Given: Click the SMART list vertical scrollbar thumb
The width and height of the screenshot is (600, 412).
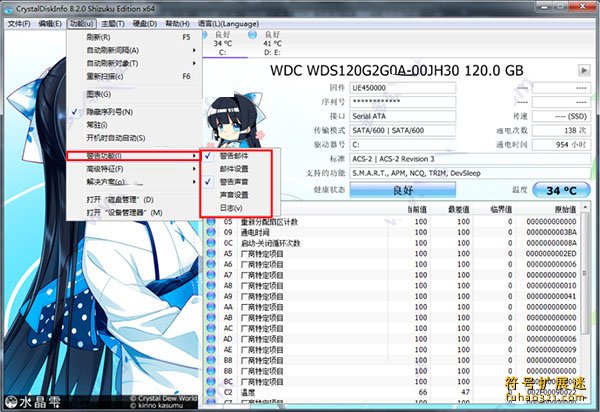Looking at the screenshot, I should [585, 273].
